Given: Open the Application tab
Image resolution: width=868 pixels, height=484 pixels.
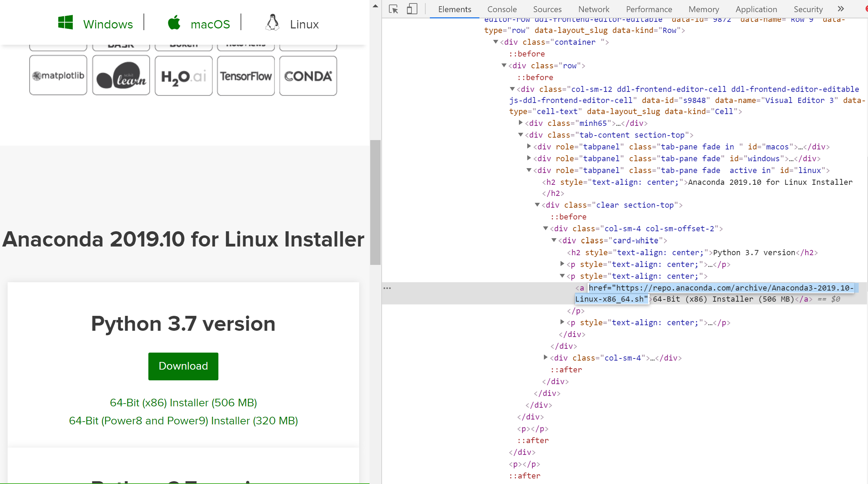Looking at the screenshot, I should [x=756, y=9].
